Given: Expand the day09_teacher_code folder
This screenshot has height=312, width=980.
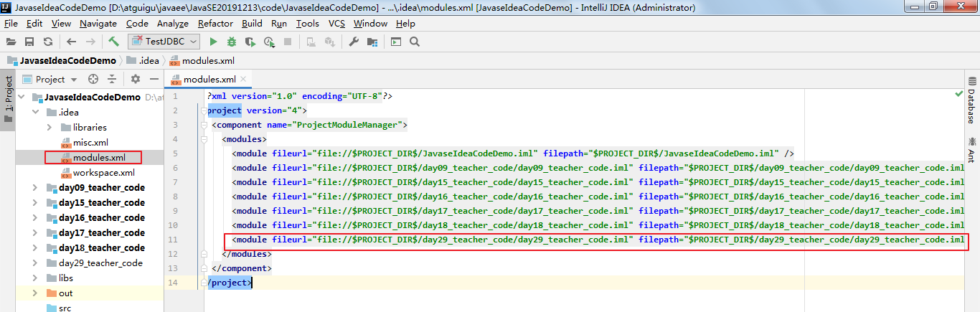Looking at the screenshot, I should tap(35, 188).
